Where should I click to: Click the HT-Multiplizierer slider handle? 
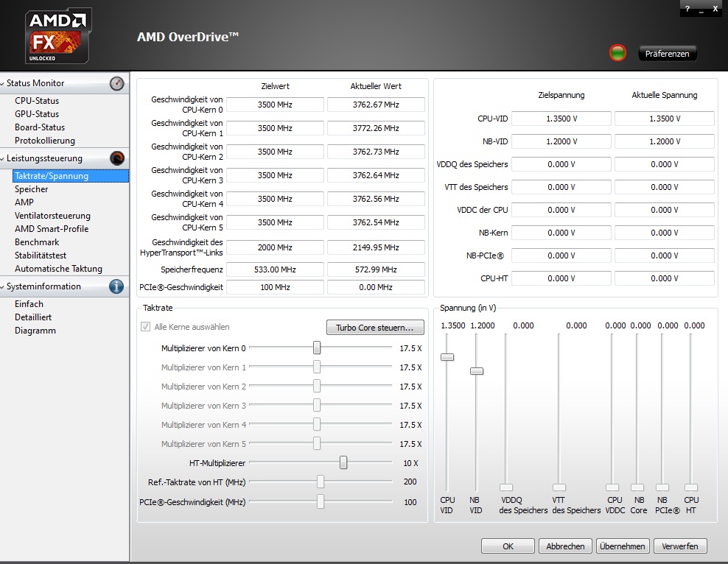[x=343, y=462]
